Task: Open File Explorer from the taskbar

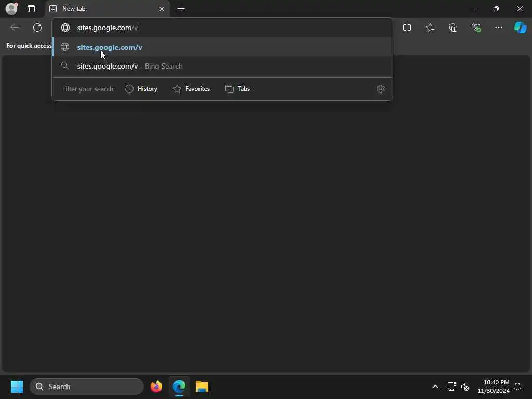Action: point(202,387)
